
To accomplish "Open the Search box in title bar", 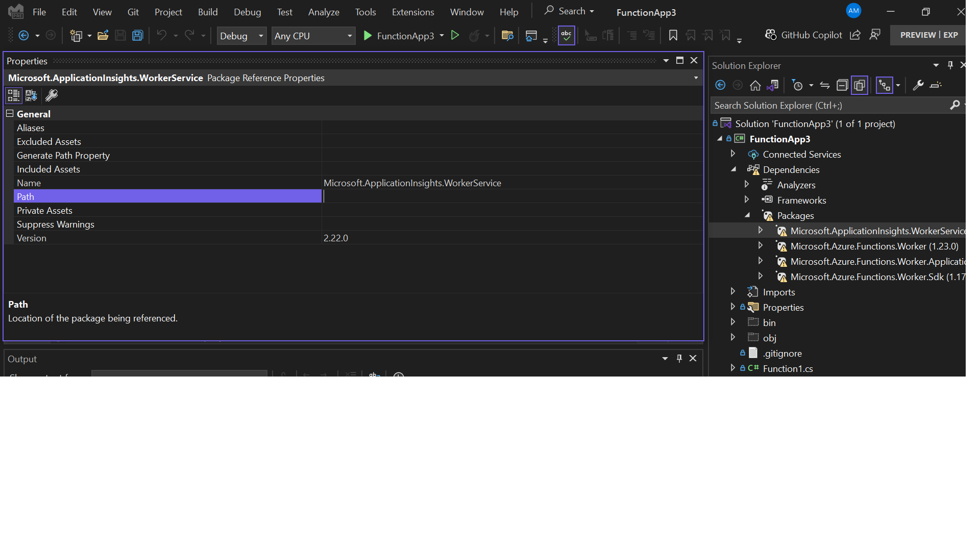I will click(569, 11).
